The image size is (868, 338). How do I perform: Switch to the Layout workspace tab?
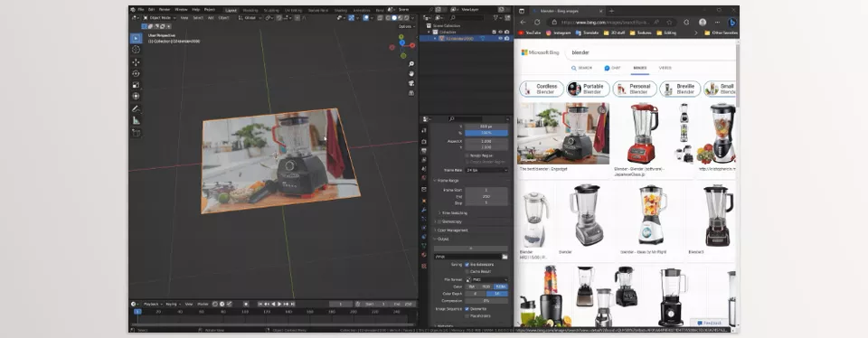pos(231,10)
